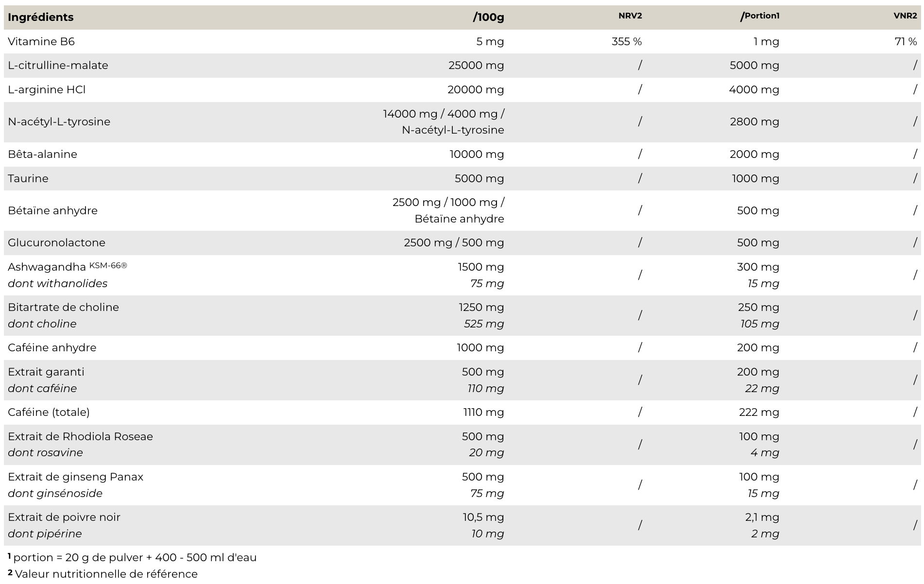Click the Ingrédients column header
This screenshot has height=584, width=924.
tap(41, 17)
